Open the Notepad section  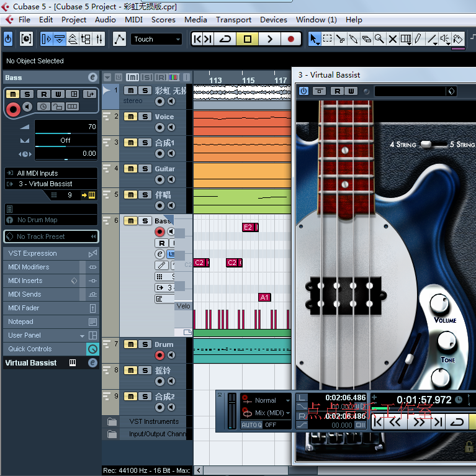[51, 322]
